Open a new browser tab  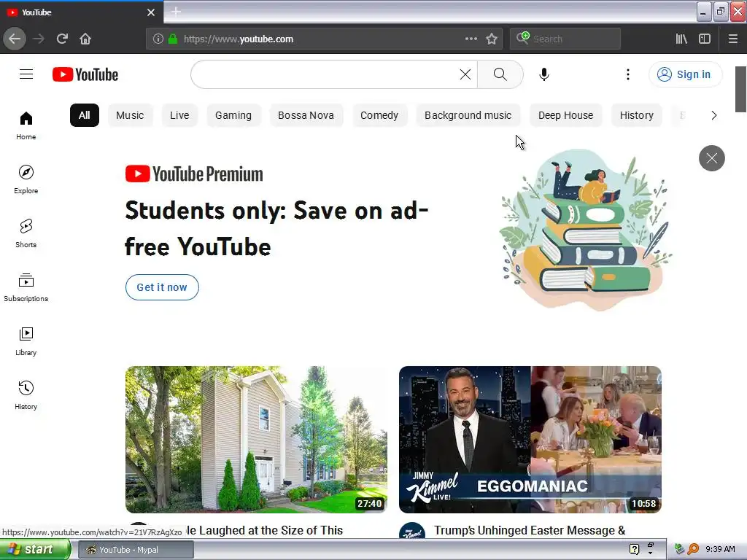[176, 12]
